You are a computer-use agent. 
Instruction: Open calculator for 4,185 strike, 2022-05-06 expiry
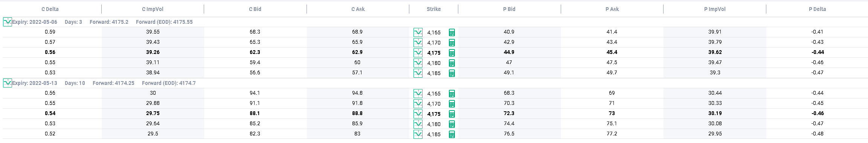pos(452,73)
